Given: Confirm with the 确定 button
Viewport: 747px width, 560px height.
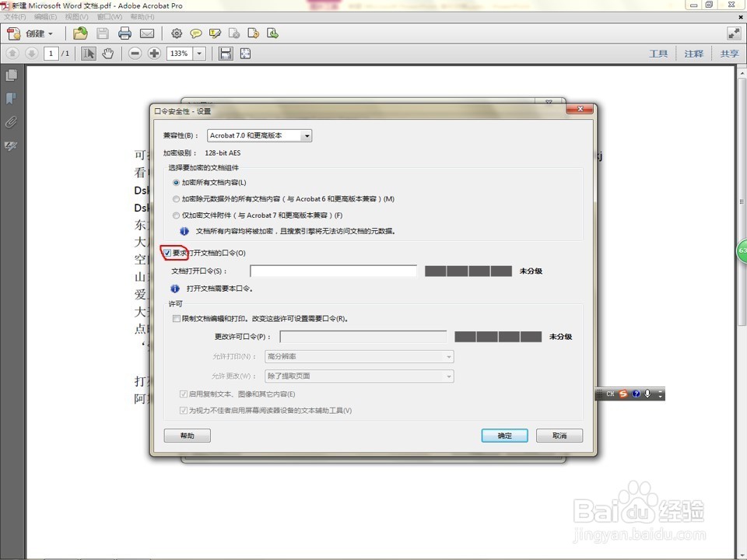Looking at the screenshot, I should tap(504, 436).
